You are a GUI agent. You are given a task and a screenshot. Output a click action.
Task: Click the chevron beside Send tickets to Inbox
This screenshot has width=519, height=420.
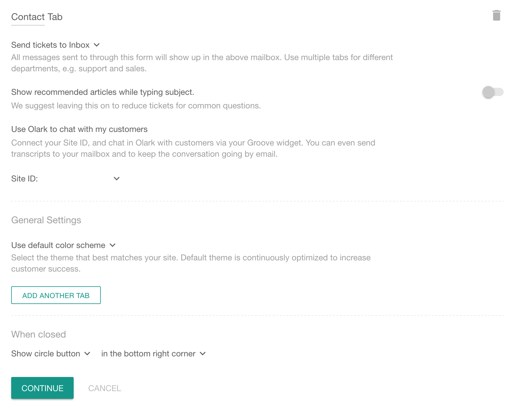pyautogui.click(x=97, y=45)
